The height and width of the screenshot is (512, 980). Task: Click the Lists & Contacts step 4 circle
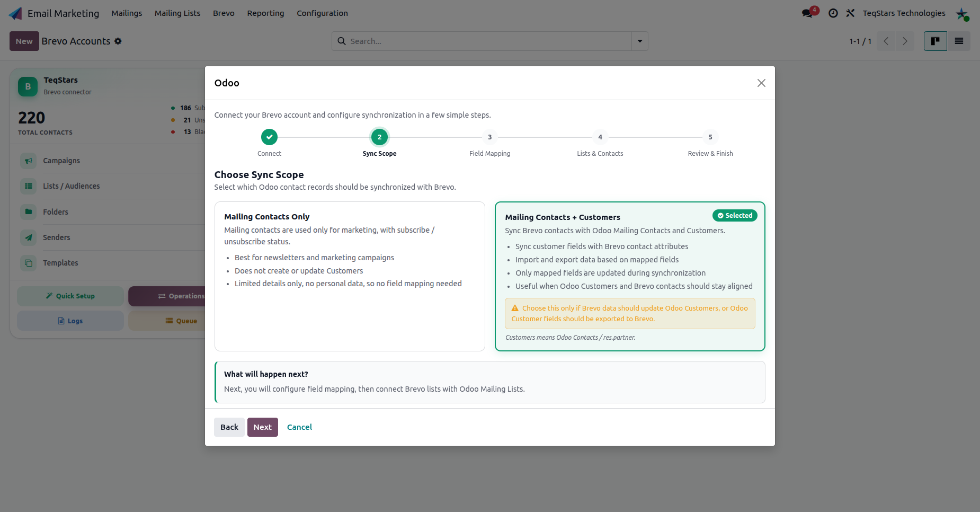(x=600, y=137)
